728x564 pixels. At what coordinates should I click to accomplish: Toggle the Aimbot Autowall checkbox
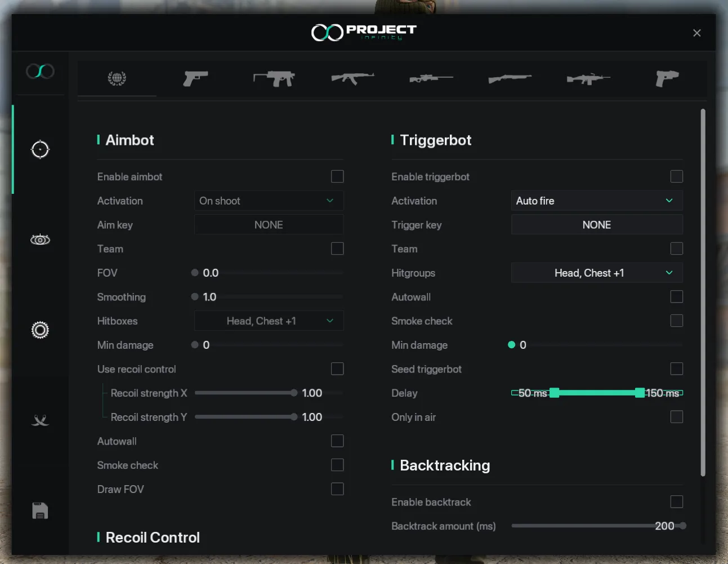(337, 441)
